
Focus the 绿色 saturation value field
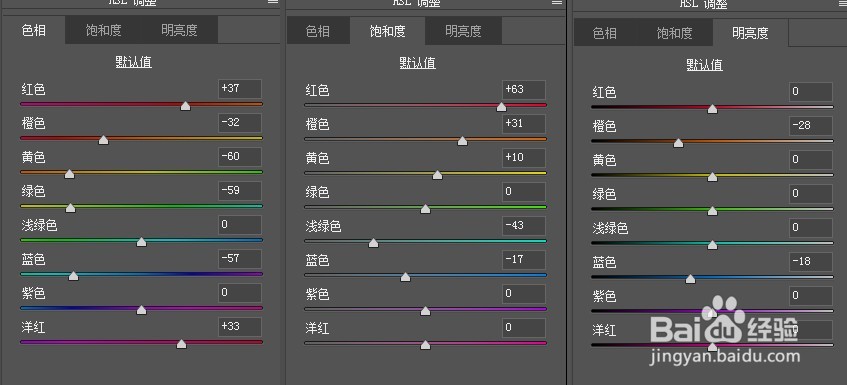[524, 192]
